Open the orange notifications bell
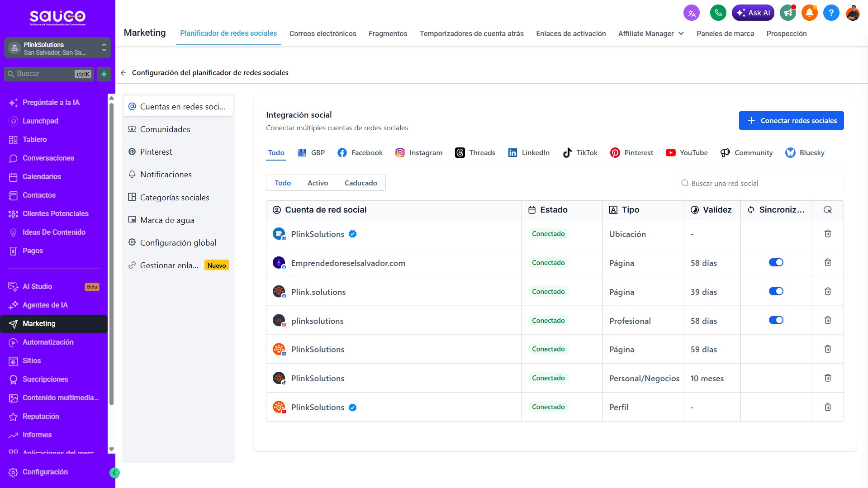 810,13
